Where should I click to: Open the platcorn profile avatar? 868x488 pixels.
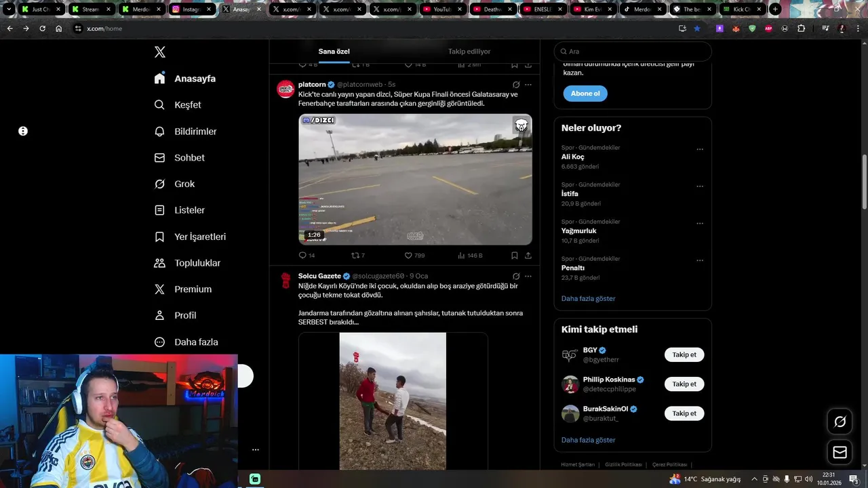click(285, 89)
